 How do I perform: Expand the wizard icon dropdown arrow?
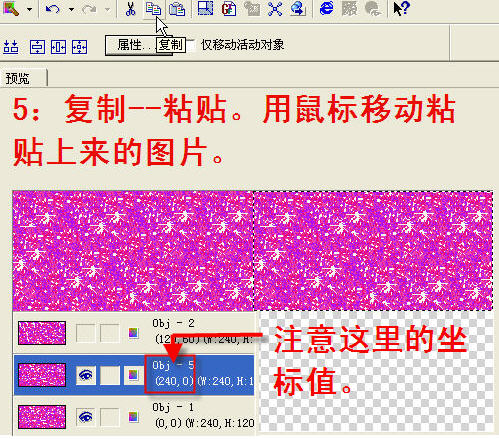[x=29, y=10]
